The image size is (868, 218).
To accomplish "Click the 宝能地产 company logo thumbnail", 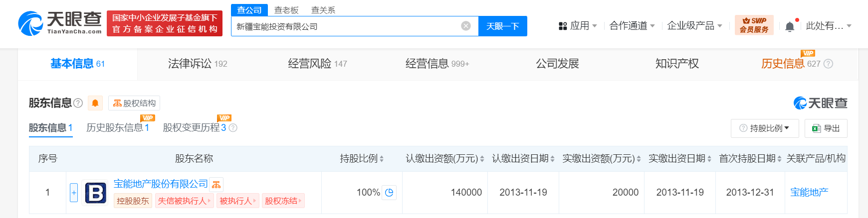I will point(95,193).
